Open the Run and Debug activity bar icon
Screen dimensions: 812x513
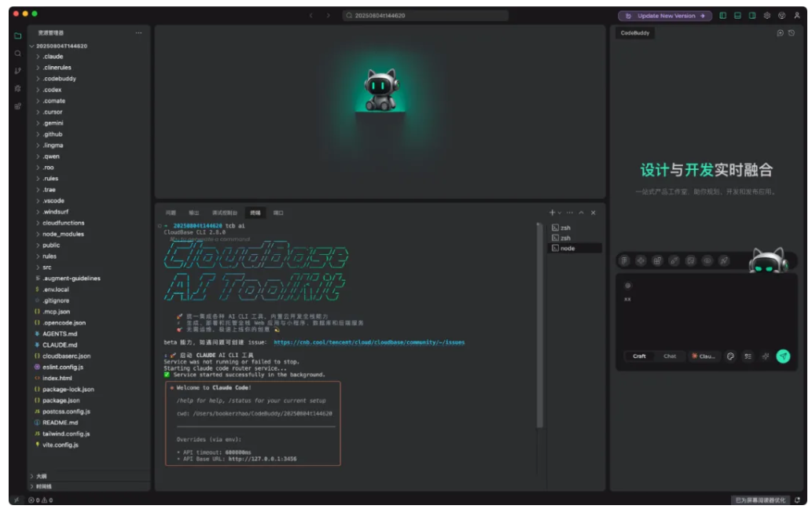(17, 89)
